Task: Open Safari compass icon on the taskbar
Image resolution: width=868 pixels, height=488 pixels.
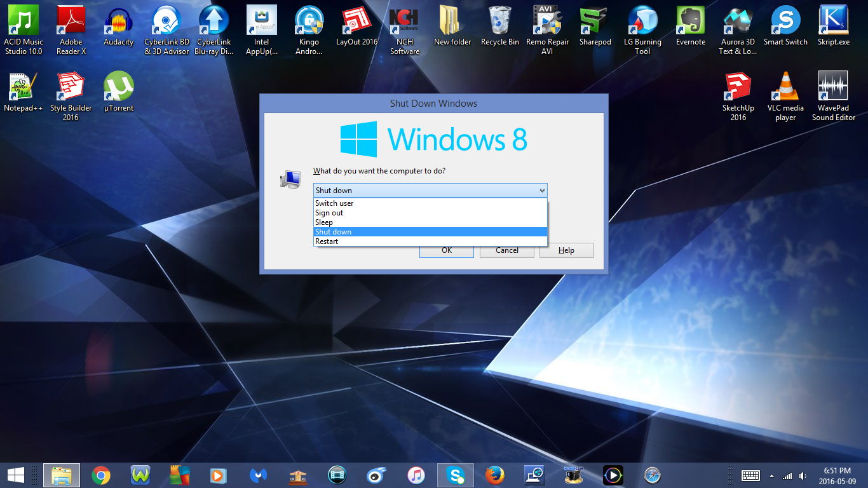Action: tap(652, 475)
